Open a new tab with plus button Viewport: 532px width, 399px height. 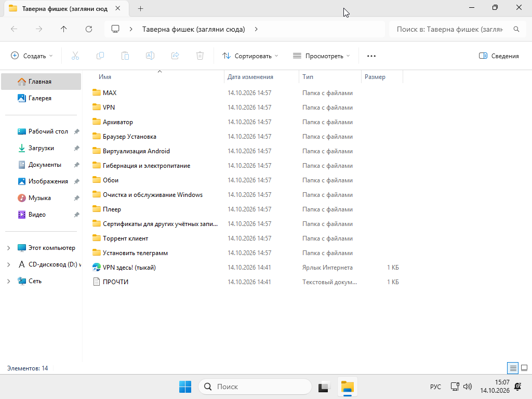click(140, 9)
